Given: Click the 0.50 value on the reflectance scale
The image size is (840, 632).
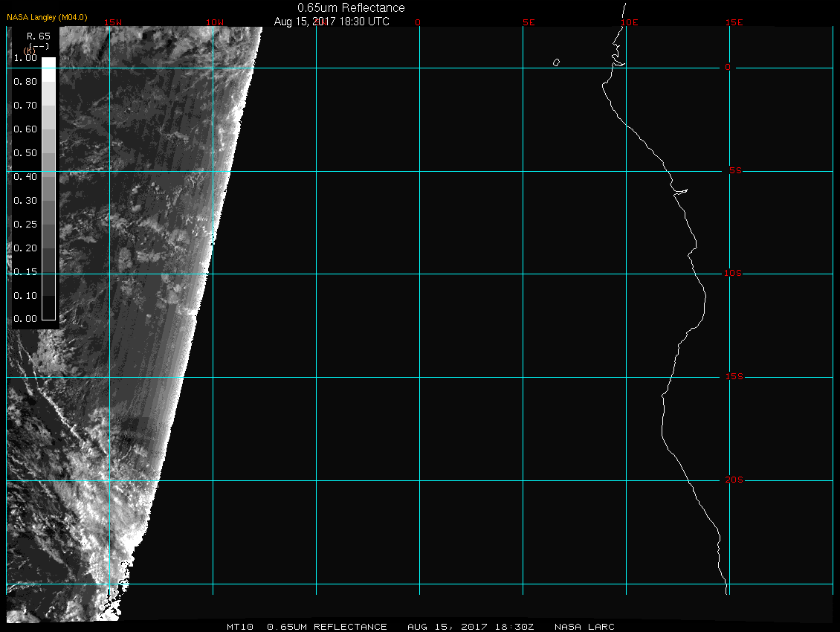Looking at the screenshot, I should 25,153.
